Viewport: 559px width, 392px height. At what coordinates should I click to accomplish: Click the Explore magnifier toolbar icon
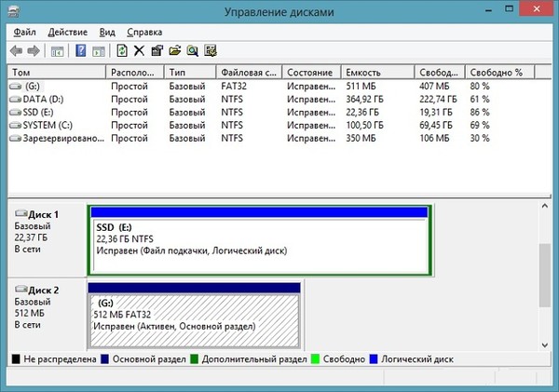193,50
